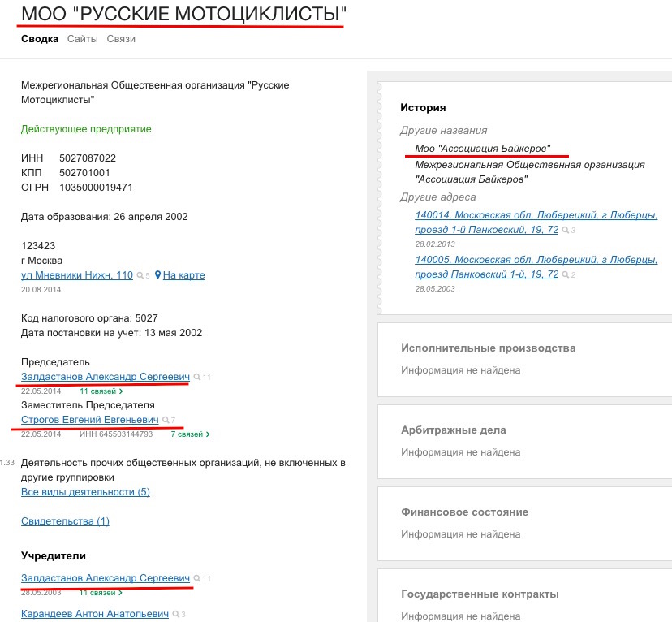
Task: Click the Дата постановки на учет: 13 мая 2002 line
Action: click(111, 332)
